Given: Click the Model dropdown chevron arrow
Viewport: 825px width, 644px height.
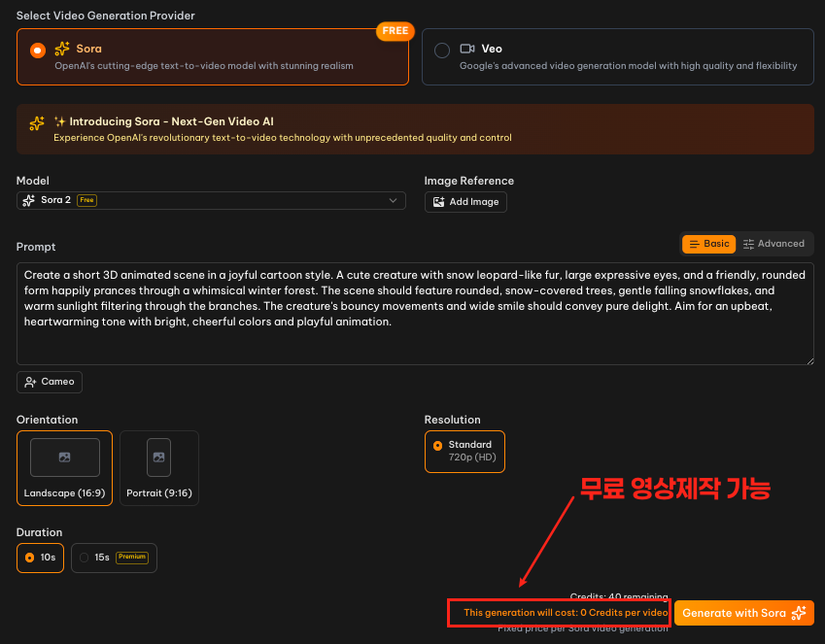Looking at the screenshot, I should (393, 200).
